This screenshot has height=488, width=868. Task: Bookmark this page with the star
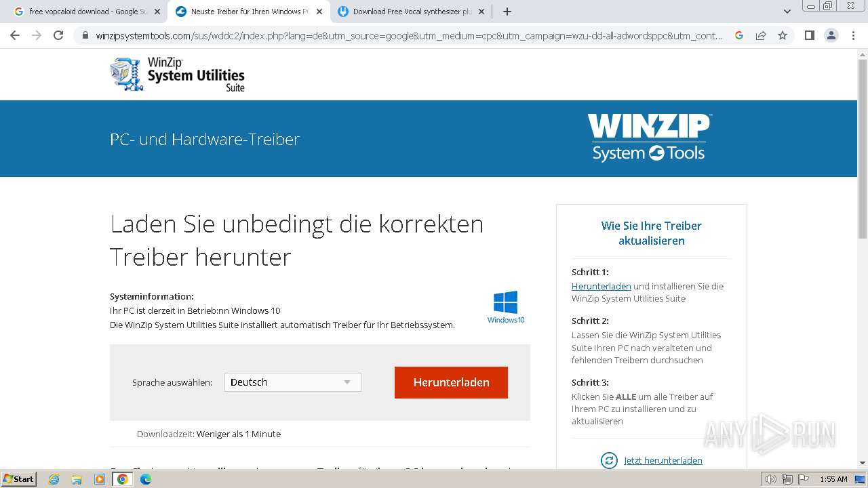[x=783, y=35]
